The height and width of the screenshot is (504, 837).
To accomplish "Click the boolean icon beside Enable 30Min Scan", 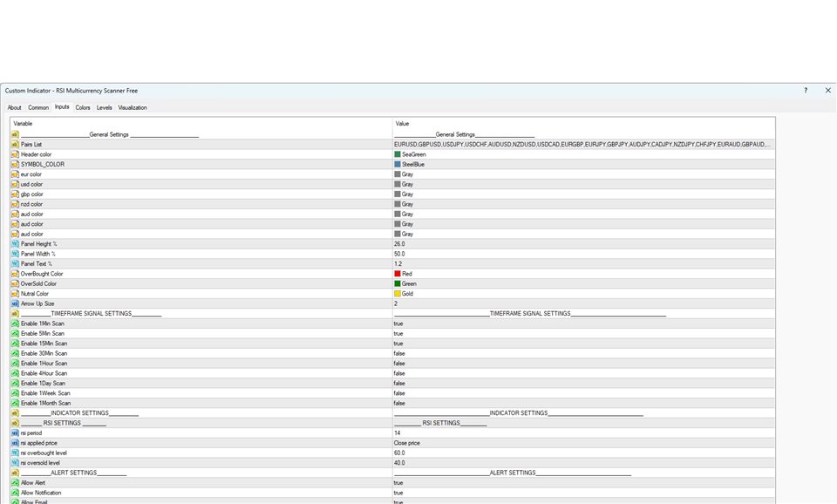I will pyautogui.click(x=15, y=353).
